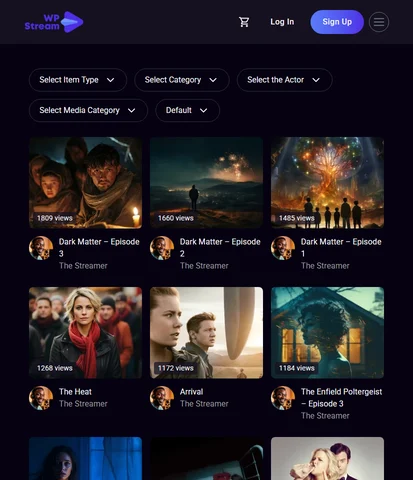This screenshot has width=413, height=480.
Task: Click The Streamer under The Heat
Action: point(83,404)
